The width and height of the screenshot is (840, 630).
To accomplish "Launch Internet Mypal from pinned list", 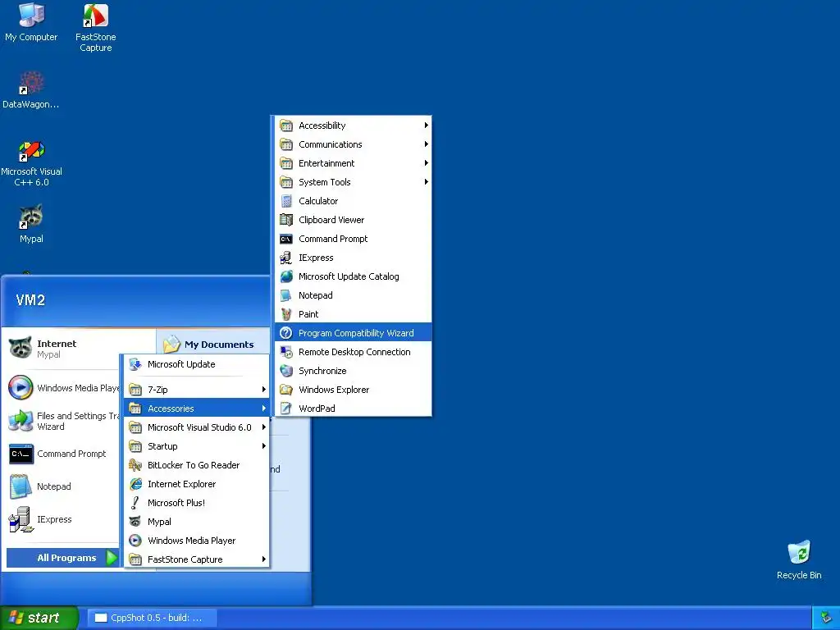I will pos(62,348).
